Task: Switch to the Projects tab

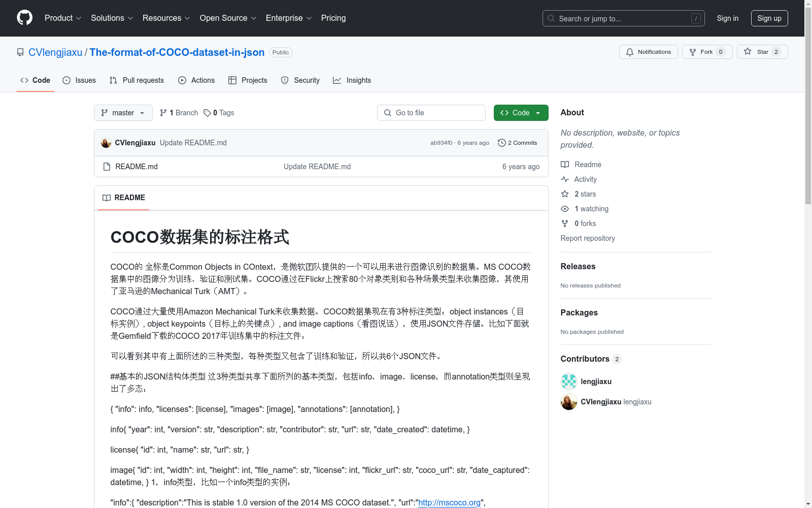Action: [x=248, y=80]
